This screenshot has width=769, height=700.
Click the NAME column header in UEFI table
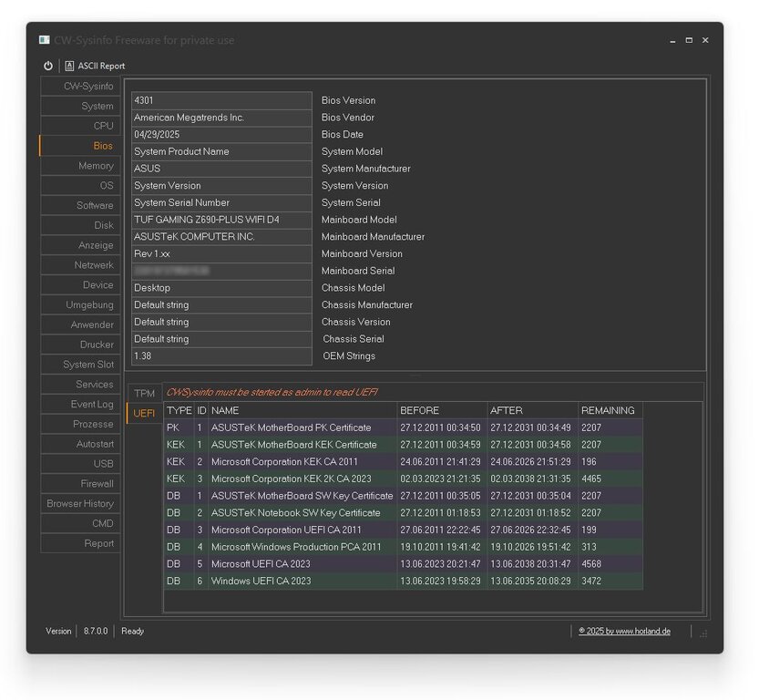pos(302,410)
